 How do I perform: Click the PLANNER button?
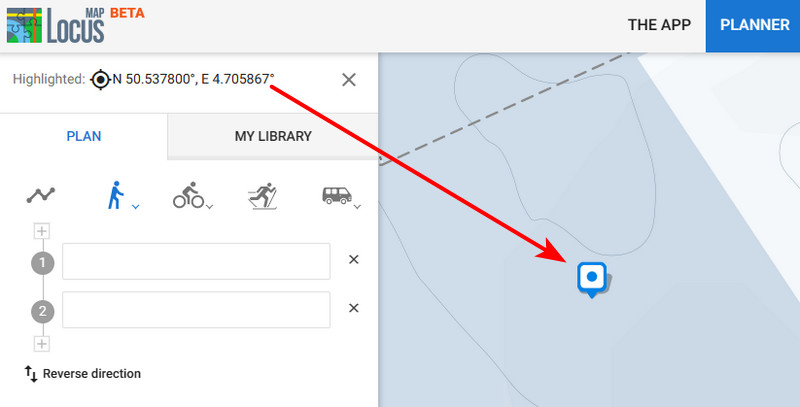click(754, 25)
